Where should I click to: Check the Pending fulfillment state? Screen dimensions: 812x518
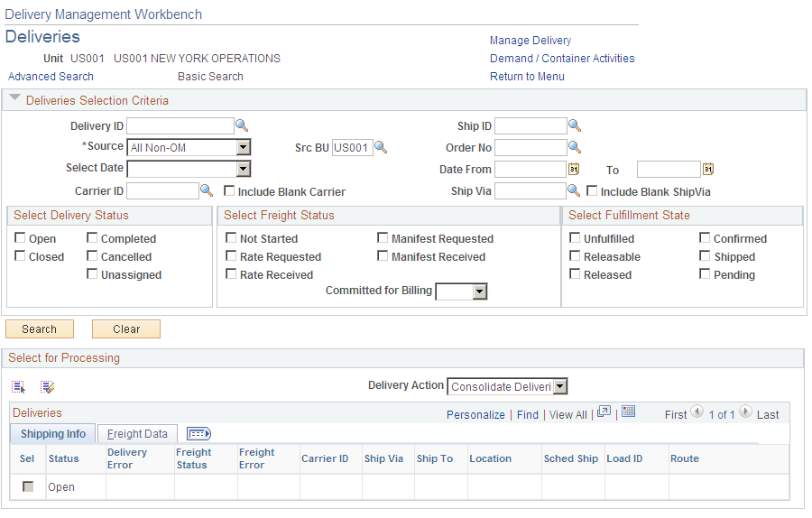tap(705, 274)
